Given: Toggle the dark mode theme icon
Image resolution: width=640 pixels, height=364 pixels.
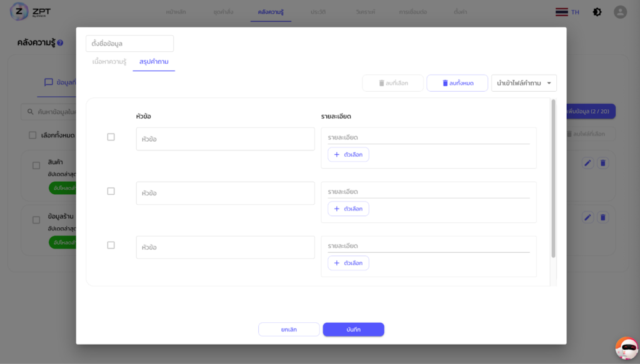Looking at the screenshot, I should pos(597,12).
